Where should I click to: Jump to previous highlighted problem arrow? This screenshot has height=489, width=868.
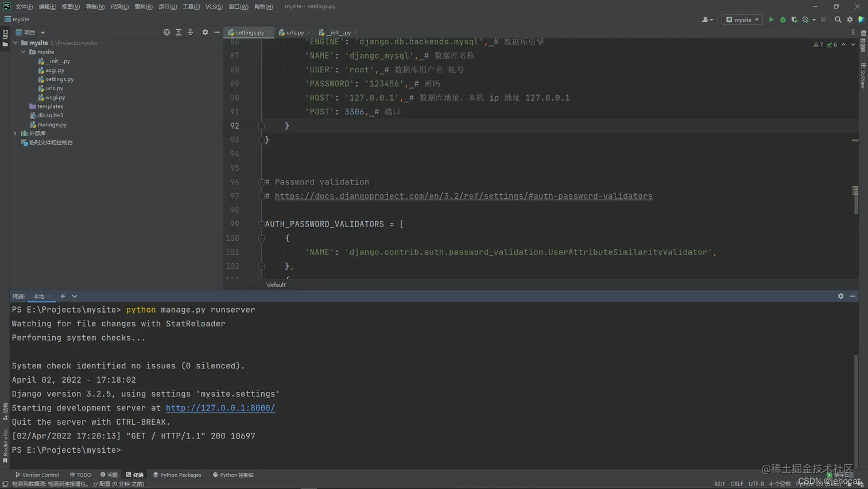coord(843,44)
